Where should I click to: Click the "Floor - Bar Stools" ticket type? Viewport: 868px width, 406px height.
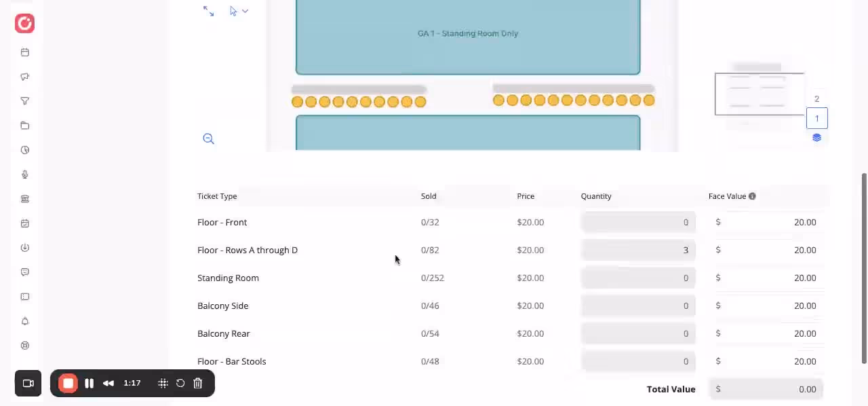(232, 361)
